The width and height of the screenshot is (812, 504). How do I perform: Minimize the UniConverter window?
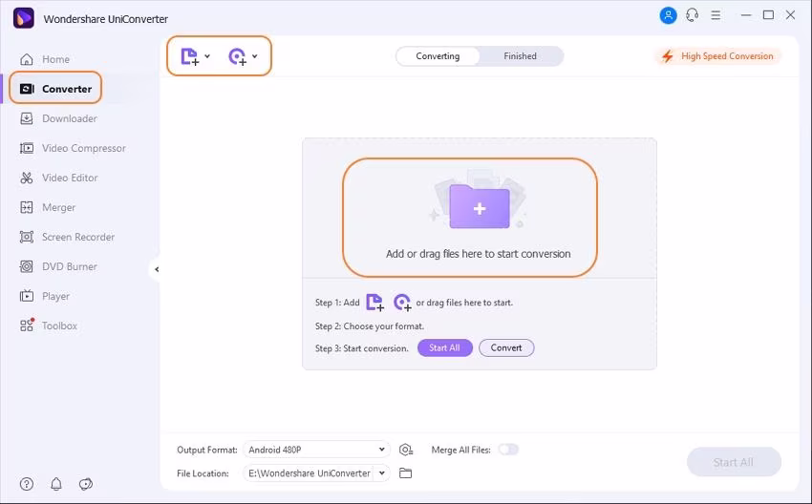(746, 15)
